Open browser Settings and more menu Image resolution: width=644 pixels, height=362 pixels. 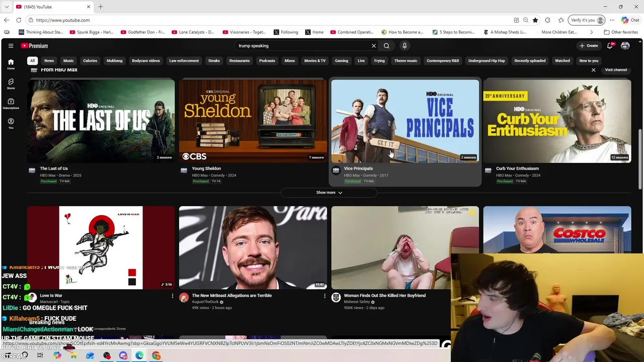click(x=612, y=20)
